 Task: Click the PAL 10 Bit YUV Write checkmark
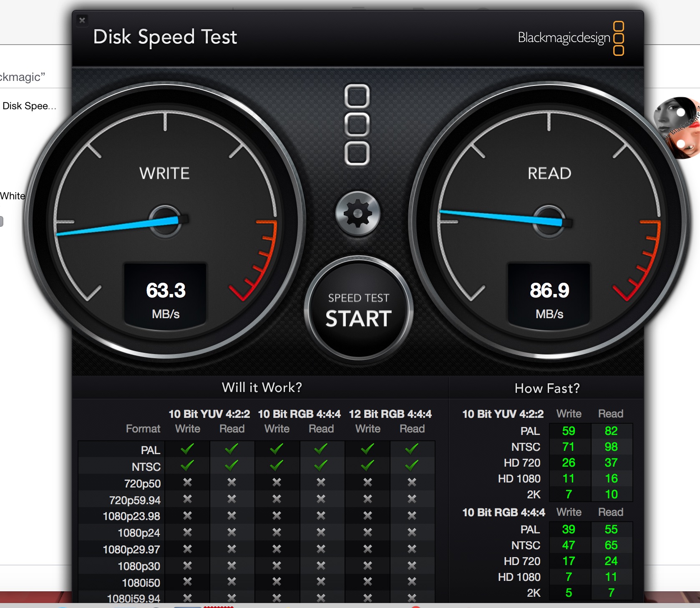tap(187, 449)
